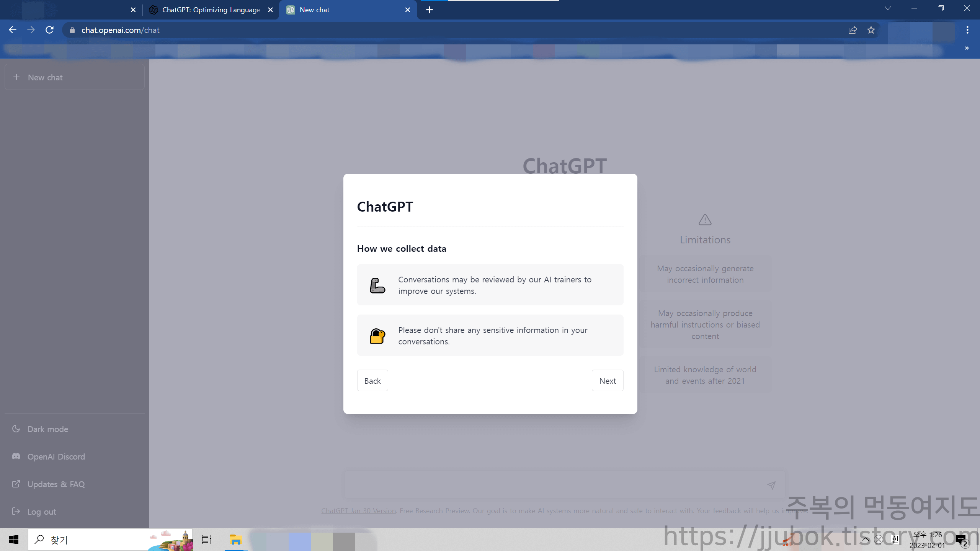Viewport: 980px width, 551px height.
Task: Open the OpenAI Discord link
Action: [x=56, y=456]
